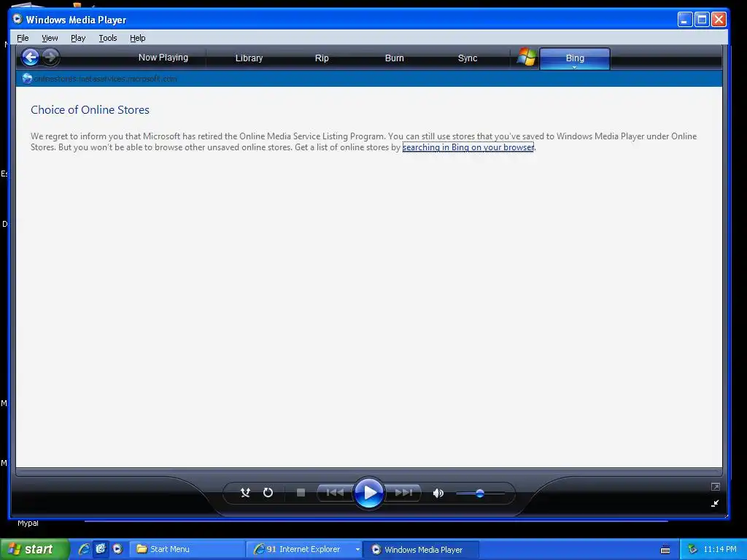Open the Play menu
This screenshot has width=747, height=560.
point(78,38)
